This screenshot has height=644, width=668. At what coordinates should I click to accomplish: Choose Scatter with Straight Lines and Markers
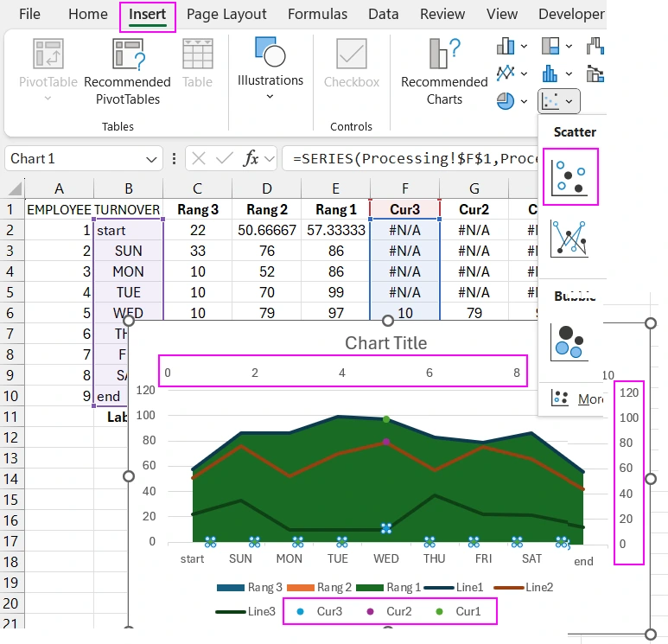(x=569, y=239)
